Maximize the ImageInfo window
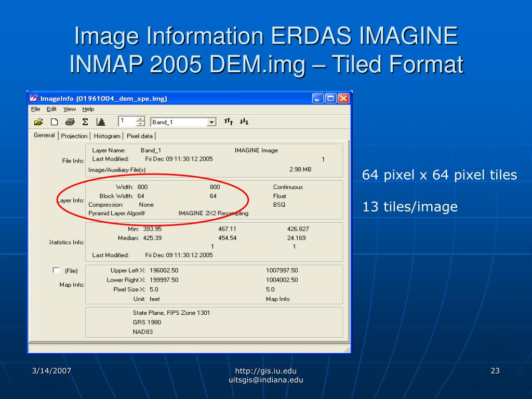Image resolution: width=532 pixels, height=399 pixels. click(330, 98)
